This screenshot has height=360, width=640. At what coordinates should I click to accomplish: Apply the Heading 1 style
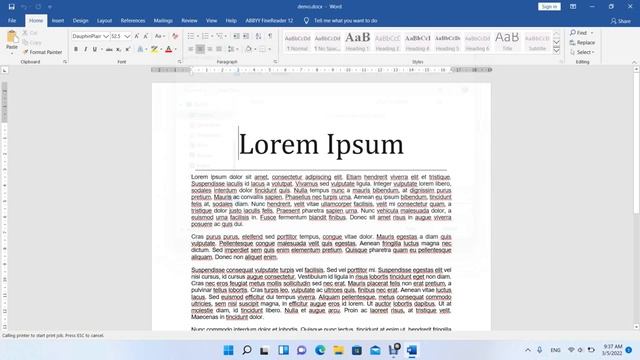coord(358,42)
